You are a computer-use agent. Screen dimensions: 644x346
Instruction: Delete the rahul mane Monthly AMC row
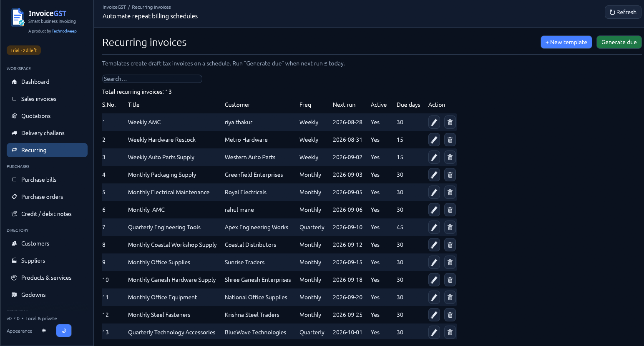coord(450,210)
